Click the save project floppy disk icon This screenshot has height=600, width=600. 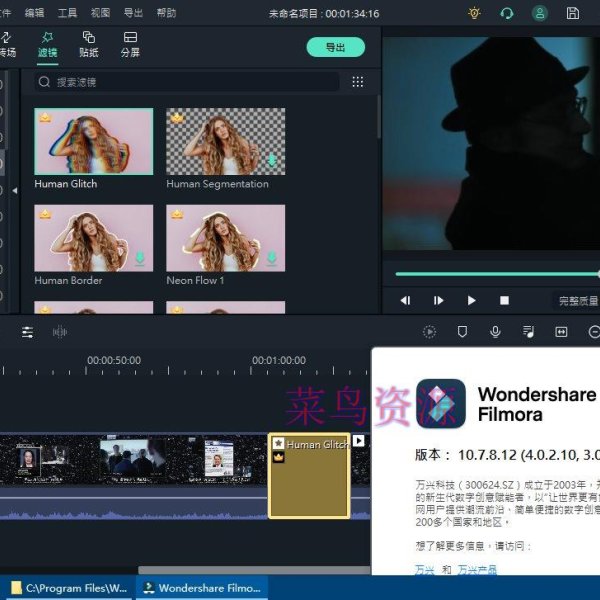coord(573,13)
